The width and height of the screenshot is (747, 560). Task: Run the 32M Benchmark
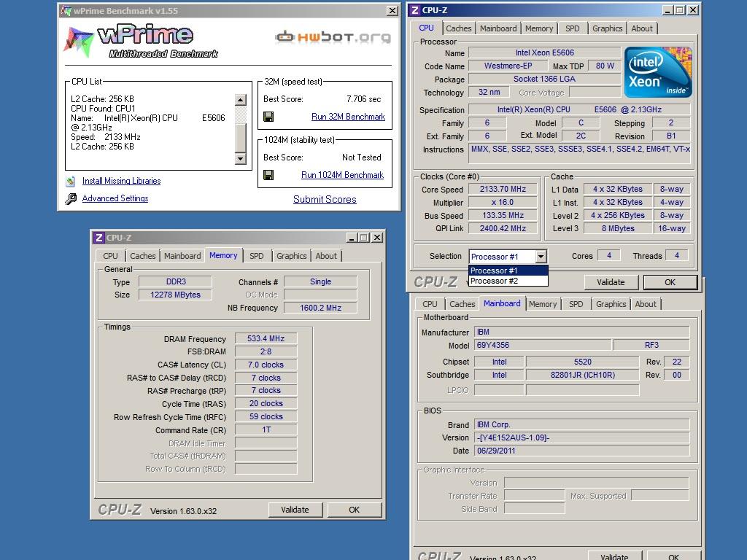[348, 117]
